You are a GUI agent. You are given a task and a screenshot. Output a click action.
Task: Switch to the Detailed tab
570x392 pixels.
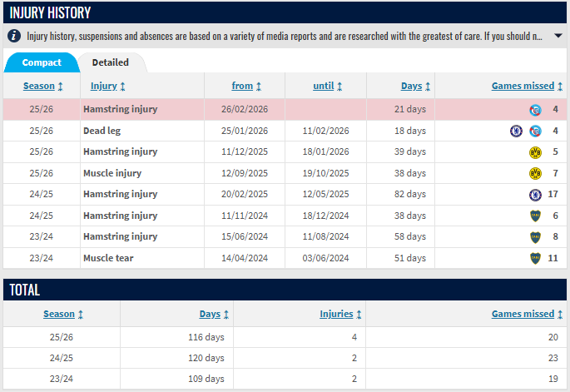(111, 62)
